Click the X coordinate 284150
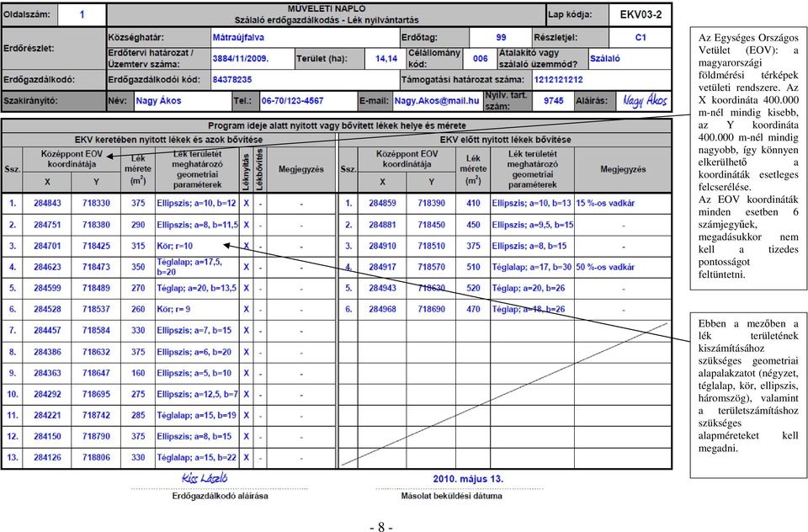 (47, 437)
